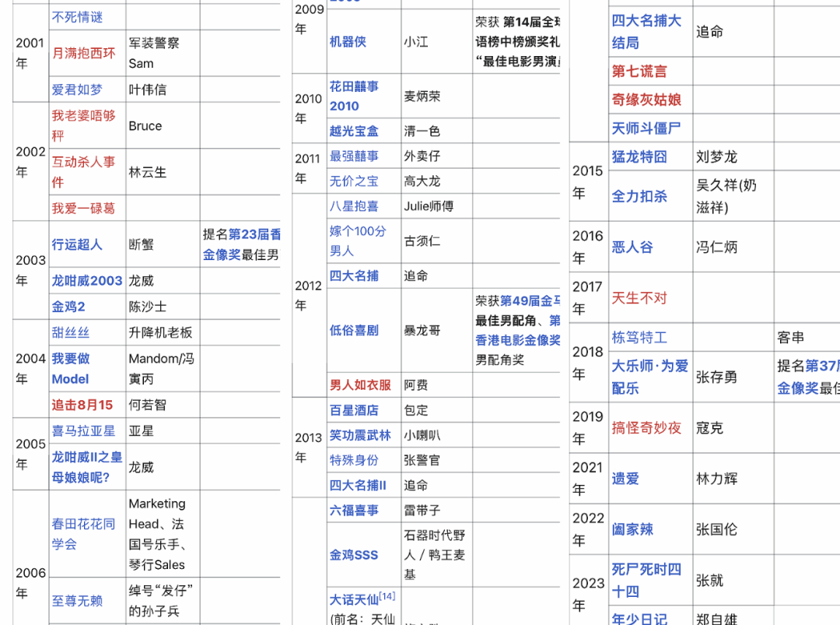
Task: Click the 四大名捕II link
Action: coord(358,485)
